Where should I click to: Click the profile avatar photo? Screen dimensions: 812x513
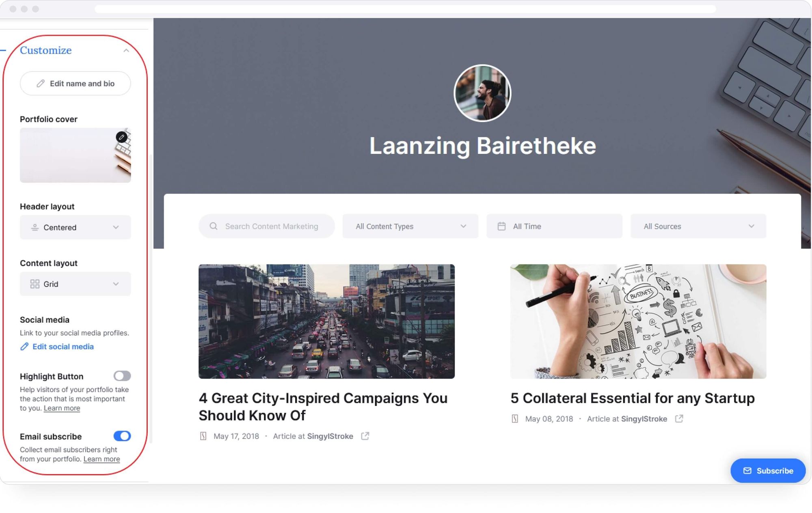coord(482,93)
